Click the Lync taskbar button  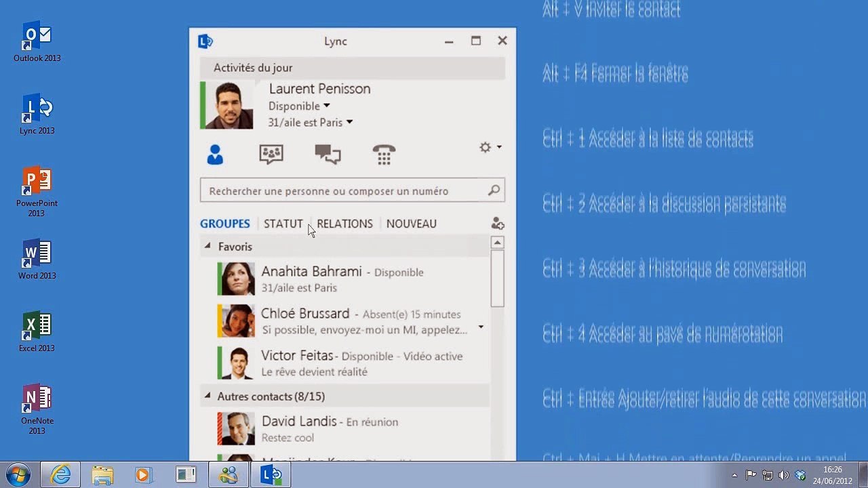click(x=271, y=475)
